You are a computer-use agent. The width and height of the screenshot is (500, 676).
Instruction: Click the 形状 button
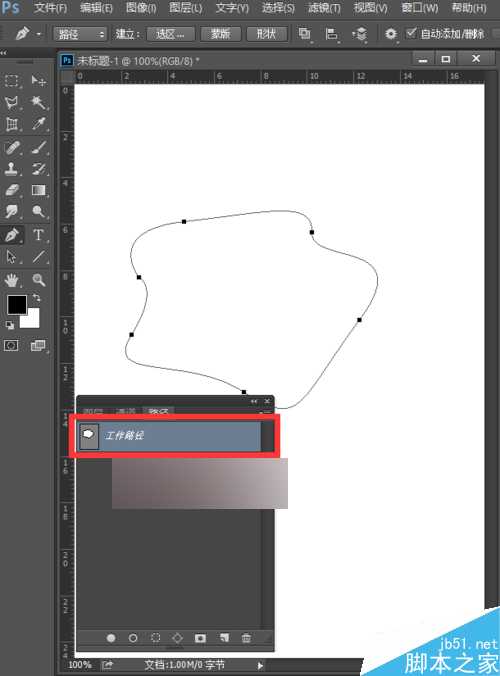pyautogui.click(x=266, y=34)
